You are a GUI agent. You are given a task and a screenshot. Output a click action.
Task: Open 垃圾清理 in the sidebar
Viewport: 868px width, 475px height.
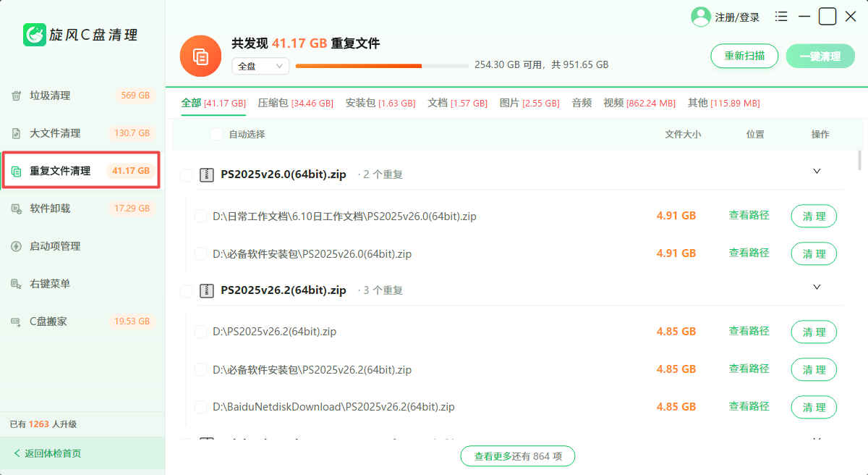82,96
